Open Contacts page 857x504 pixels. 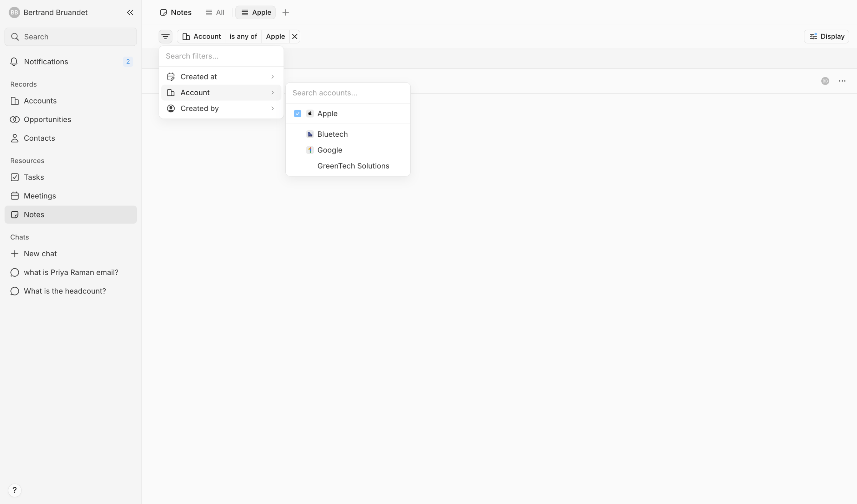click(x=71, y=138)
